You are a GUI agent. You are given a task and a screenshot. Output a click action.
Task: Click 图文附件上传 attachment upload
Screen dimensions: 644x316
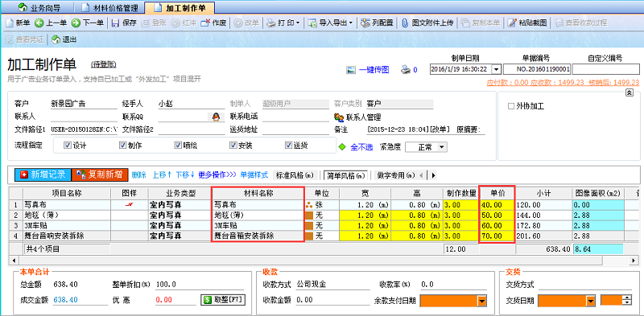pos(427,23)
